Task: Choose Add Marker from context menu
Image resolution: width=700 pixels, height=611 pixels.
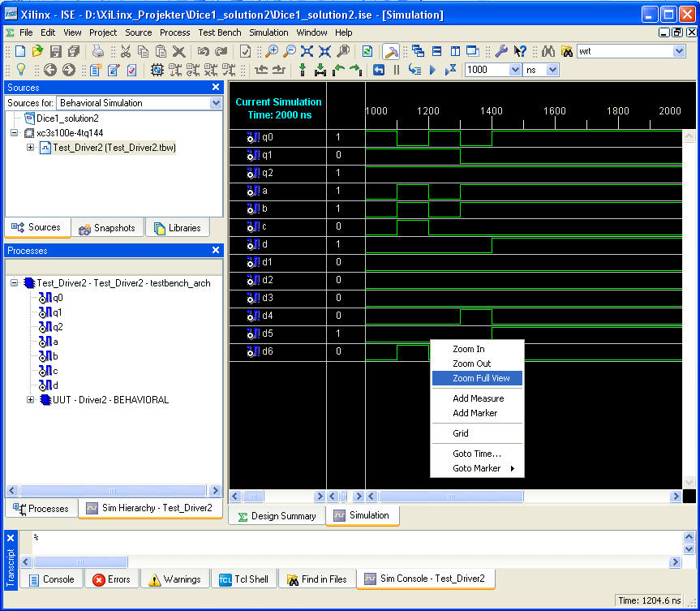Action: point(475,413)
